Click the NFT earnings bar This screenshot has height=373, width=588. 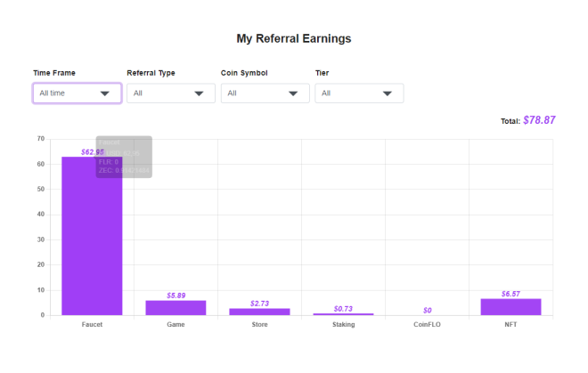[510, 307]
